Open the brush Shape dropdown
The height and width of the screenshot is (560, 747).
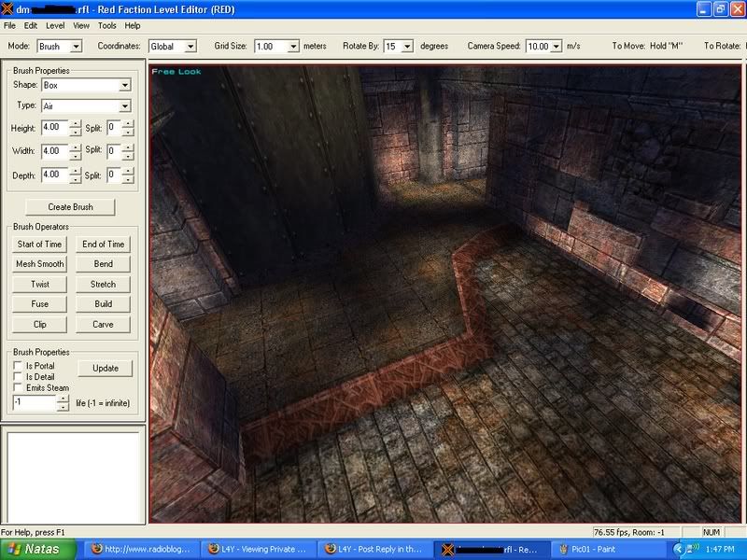click(86, 85)
